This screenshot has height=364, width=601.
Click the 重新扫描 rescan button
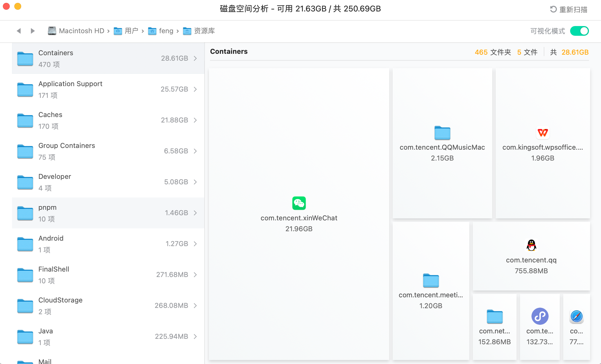569,9
